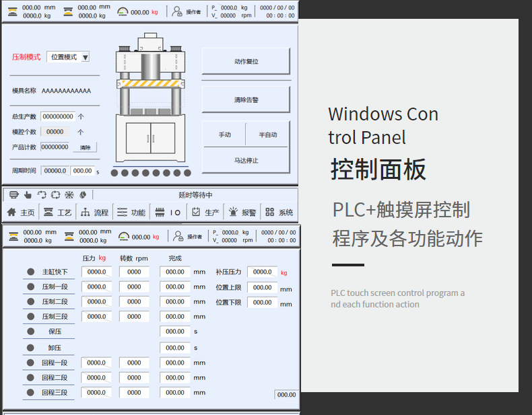Toggle the 卸压 step indicator dot
Viewport: 532px width, 415px height.
pos(30,348)
